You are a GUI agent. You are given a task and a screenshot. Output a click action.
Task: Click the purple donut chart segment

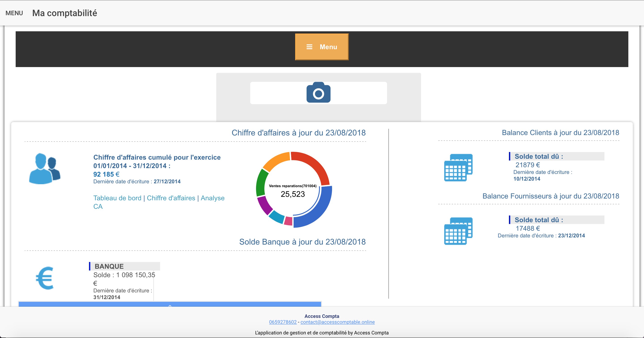(265, 205)
